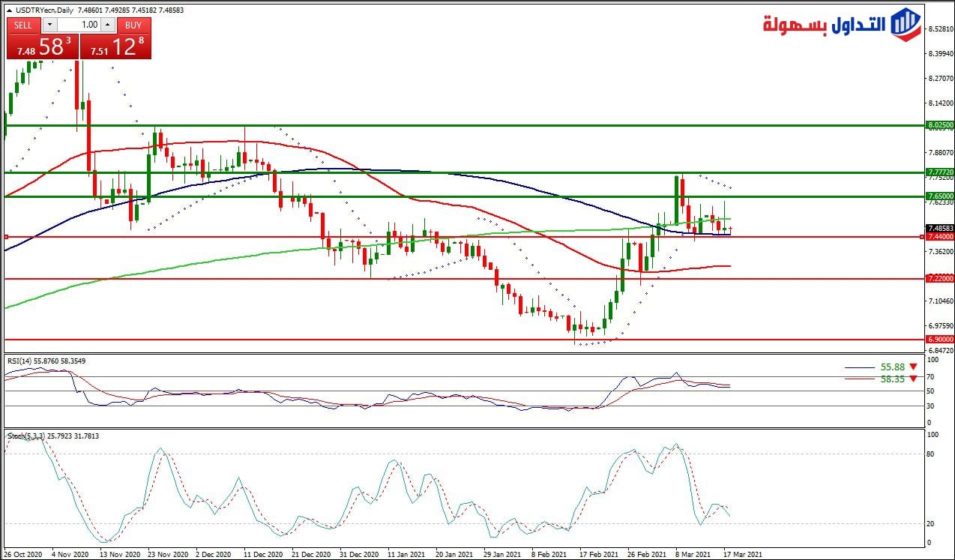Click the current price tag 7.48583
This screenshot has height=560, width=955.
click(x=939, y=228)
